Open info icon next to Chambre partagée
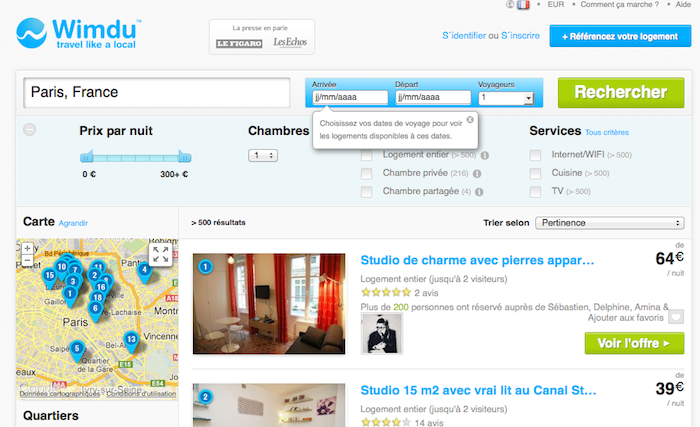The image size is (700, 427). (x=479, y=192)
